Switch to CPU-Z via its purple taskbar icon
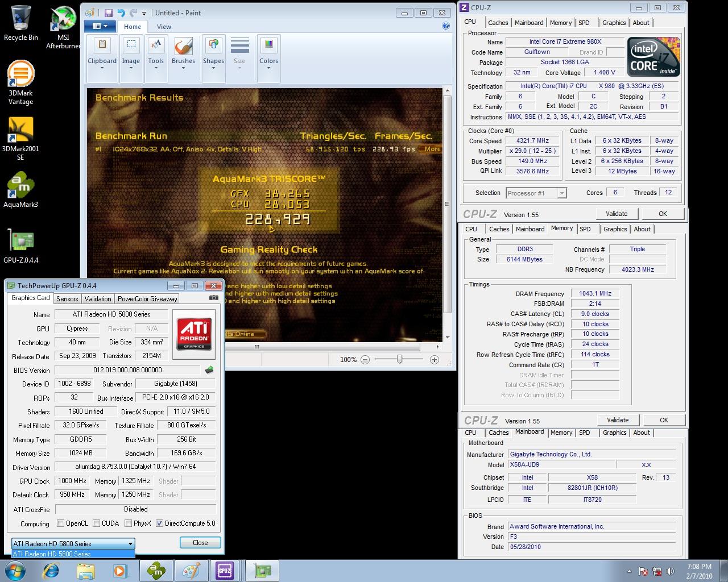728x582 pixels. (x=225, y=571)
